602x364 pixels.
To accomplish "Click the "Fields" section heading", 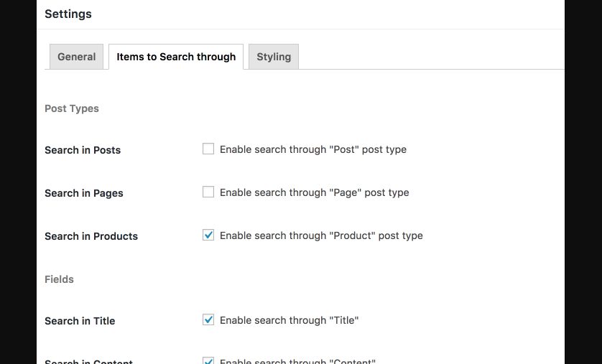I will [x=59, y=279].
